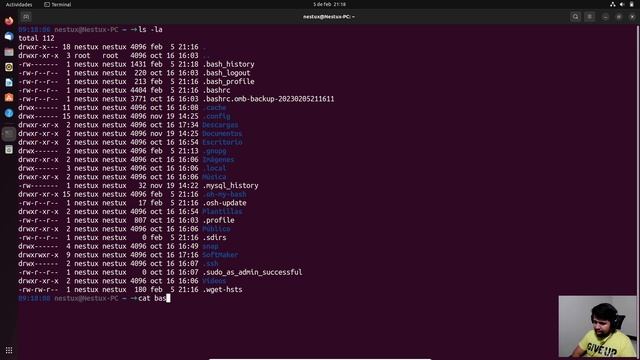Open the terminal hamburger menu

click(x=589, y=17)
